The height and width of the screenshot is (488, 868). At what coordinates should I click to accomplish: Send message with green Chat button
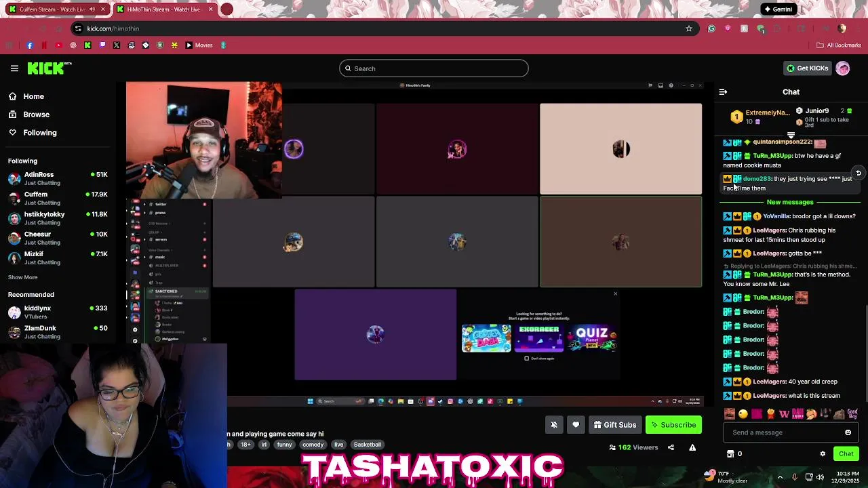(x=846, y=453)
